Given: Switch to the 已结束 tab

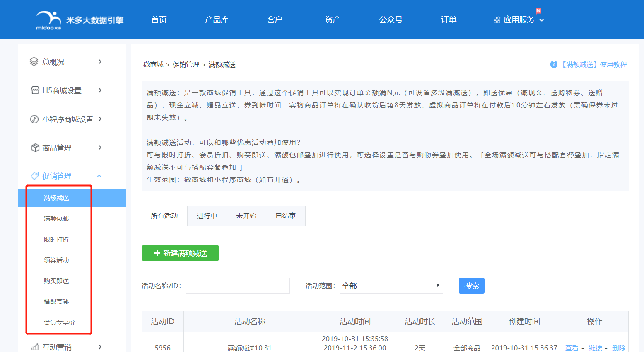Looking at the screenshot, I should 285,216.
